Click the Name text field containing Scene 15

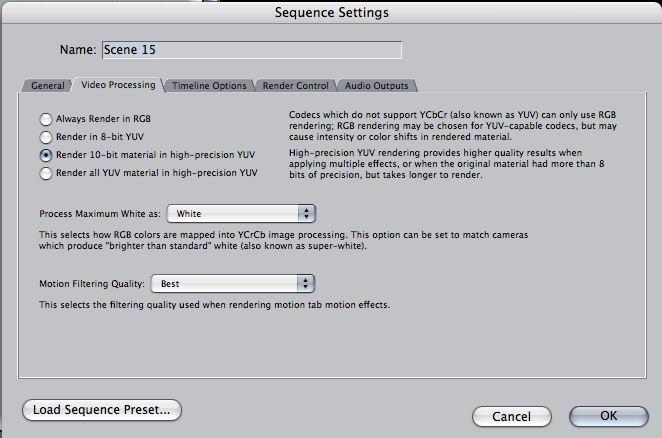pos(251,49)
